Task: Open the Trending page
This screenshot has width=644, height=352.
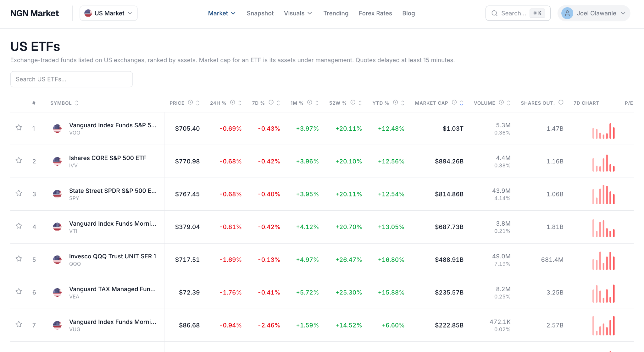Action: click(336, 13)
